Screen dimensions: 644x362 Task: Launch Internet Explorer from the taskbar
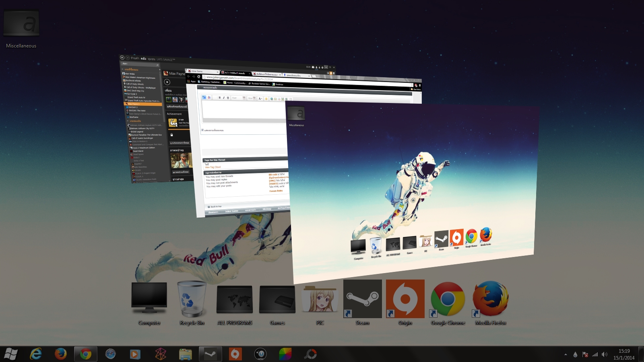point(36,354)
